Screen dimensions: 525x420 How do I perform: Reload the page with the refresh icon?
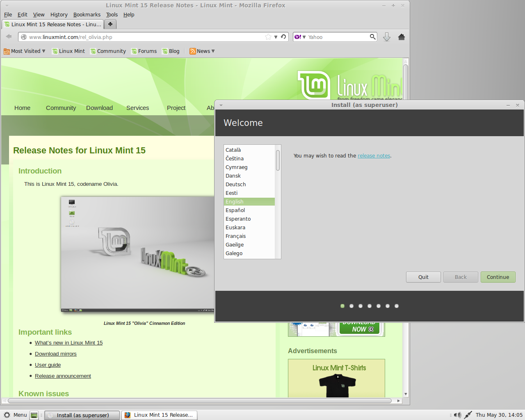coord(283,37)
